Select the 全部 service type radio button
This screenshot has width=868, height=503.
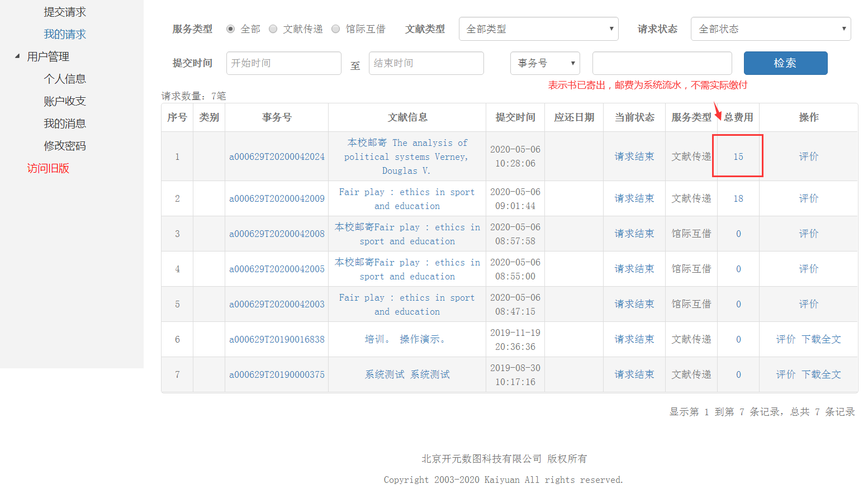230,29
